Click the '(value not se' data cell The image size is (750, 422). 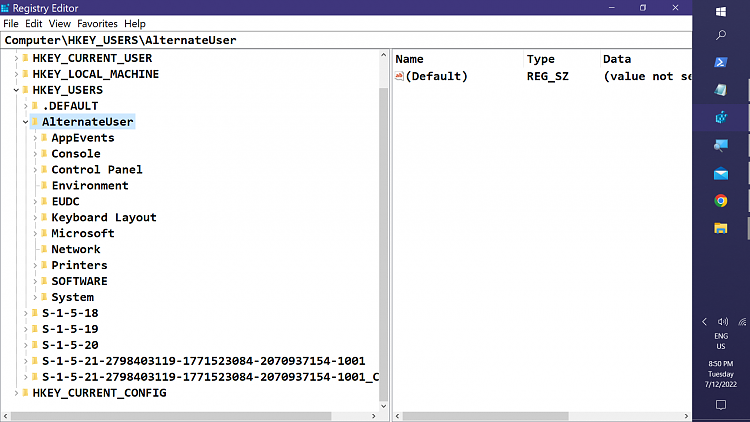(x=647, y=76)
